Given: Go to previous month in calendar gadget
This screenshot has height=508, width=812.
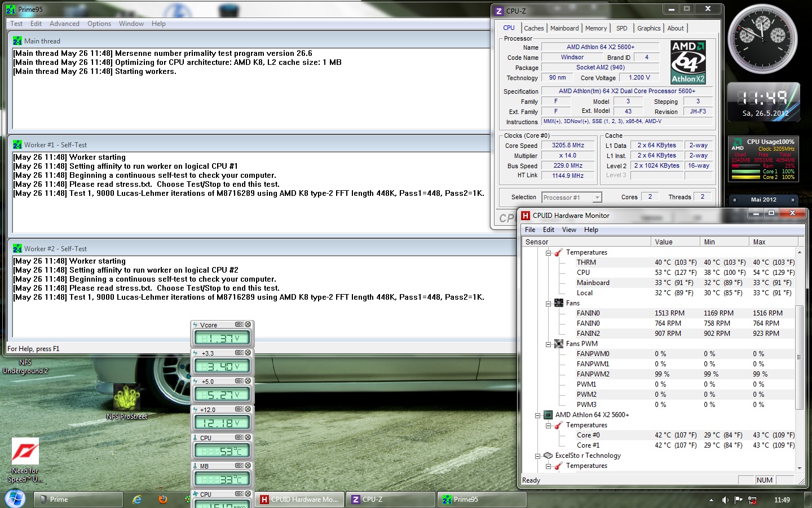Looking at the screenshot, I should pyautogui.click(x=734, y=200).
